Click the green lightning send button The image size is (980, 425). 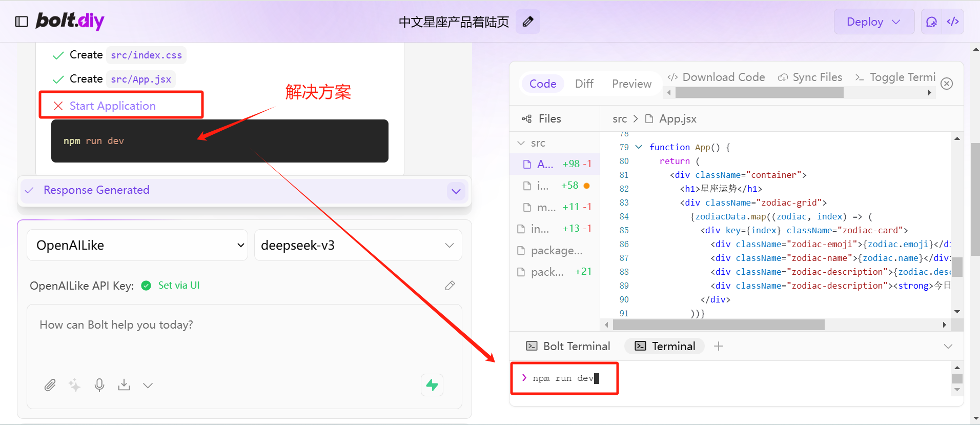click(432, 385)
